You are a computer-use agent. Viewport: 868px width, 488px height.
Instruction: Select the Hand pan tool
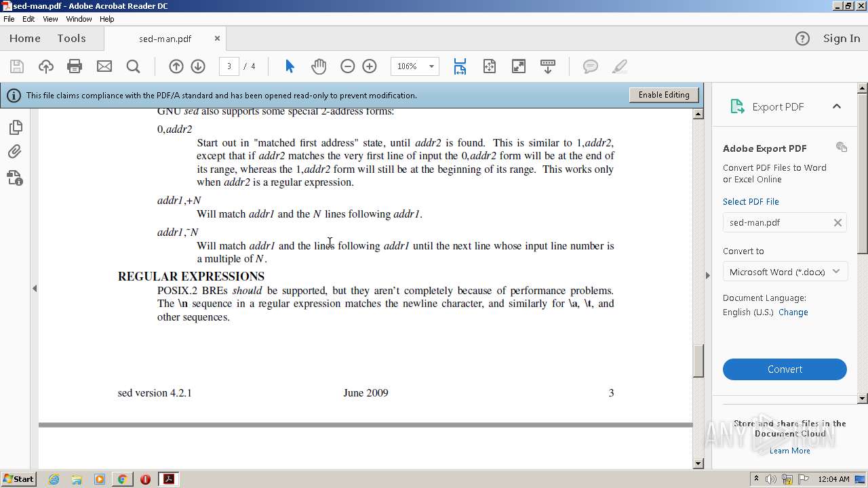click(x=319, y=66)
